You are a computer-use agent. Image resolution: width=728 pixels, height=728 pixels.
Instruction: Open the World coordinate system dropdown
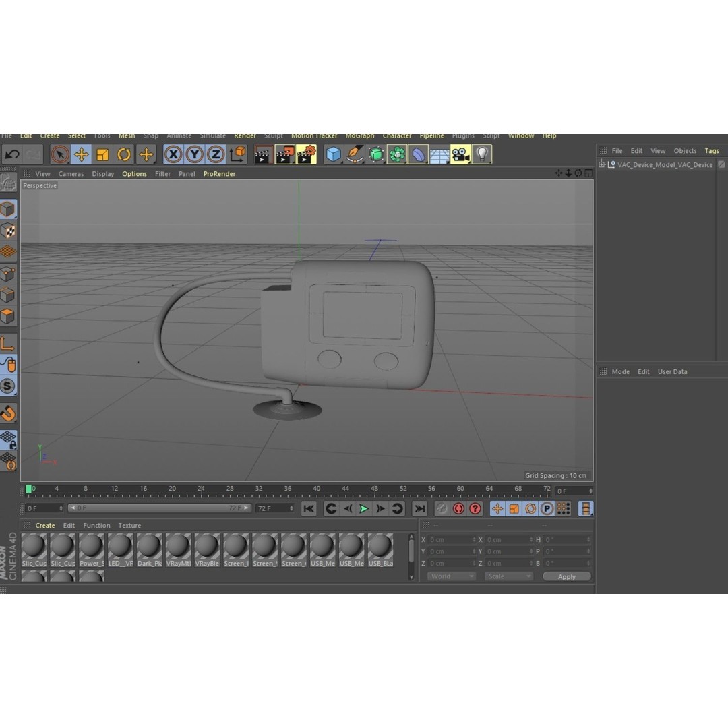[450, 576]
